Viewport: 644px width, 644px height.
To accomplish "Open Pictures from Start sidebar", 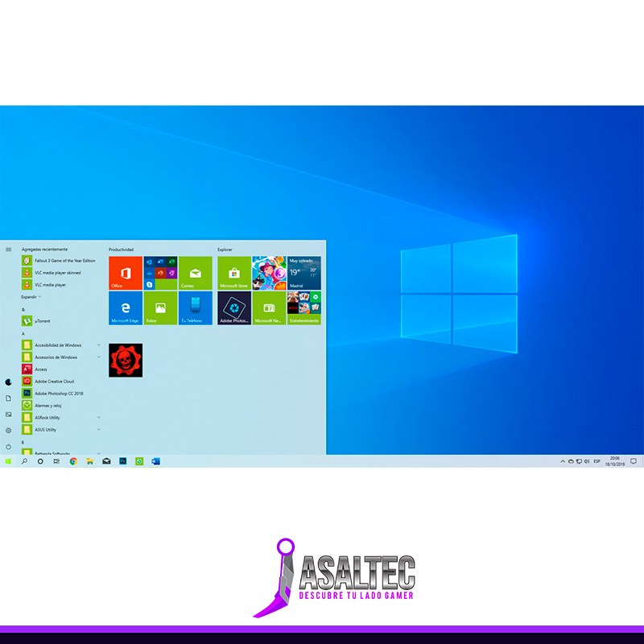I will [x=8, y=415].
